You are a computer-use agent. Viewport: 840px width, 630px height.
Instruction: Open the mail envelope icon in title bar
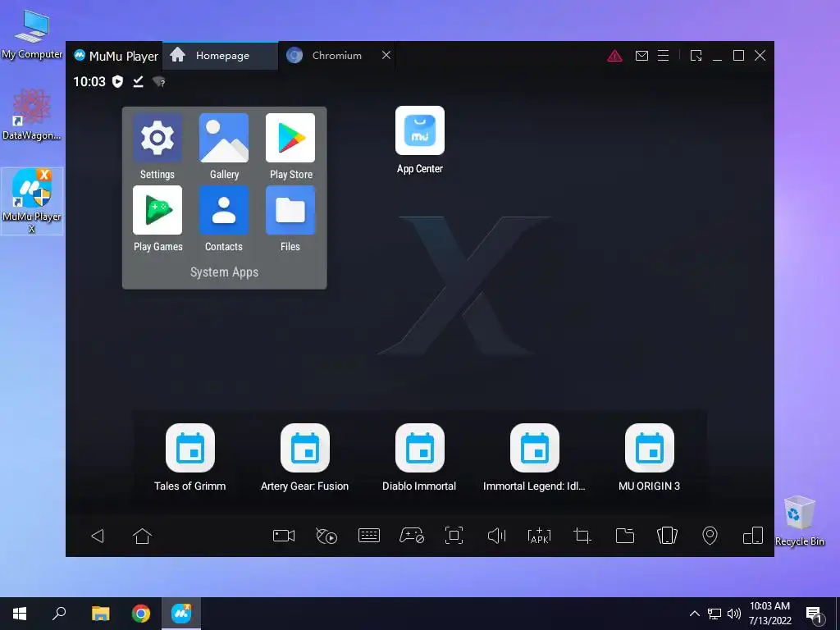(x=641, y=56)
